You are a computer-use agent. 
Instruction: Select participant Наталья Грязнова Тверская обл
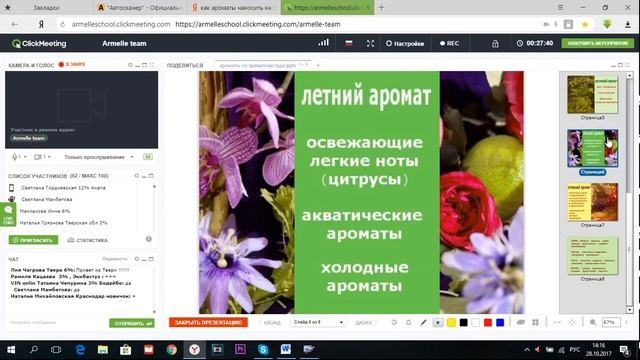pos(63,223)
